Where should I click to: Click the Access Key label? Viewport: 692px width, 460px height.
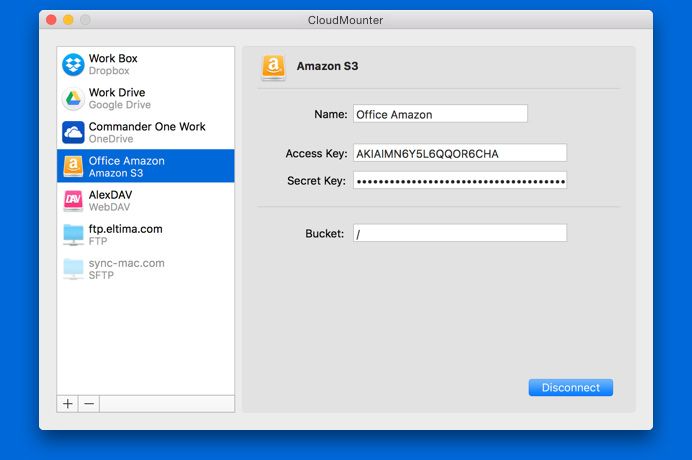pyautogui.click(x=316, y=153)
